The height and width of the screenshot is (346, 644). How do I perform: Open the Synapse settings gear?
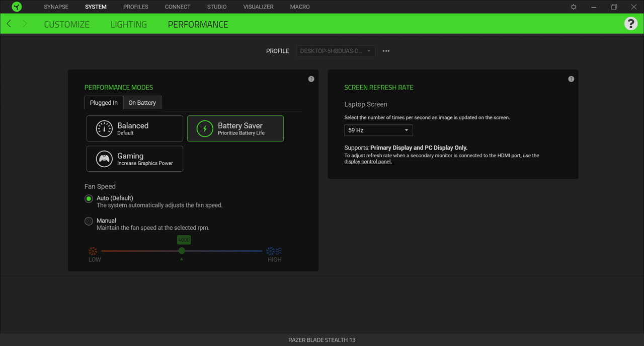[x=573, y=7]
